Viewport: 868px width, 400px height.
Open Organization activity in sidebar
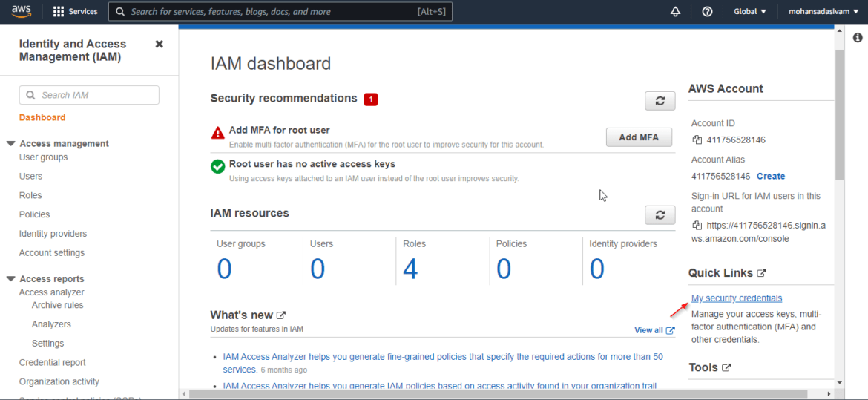(x=59, y=381)
